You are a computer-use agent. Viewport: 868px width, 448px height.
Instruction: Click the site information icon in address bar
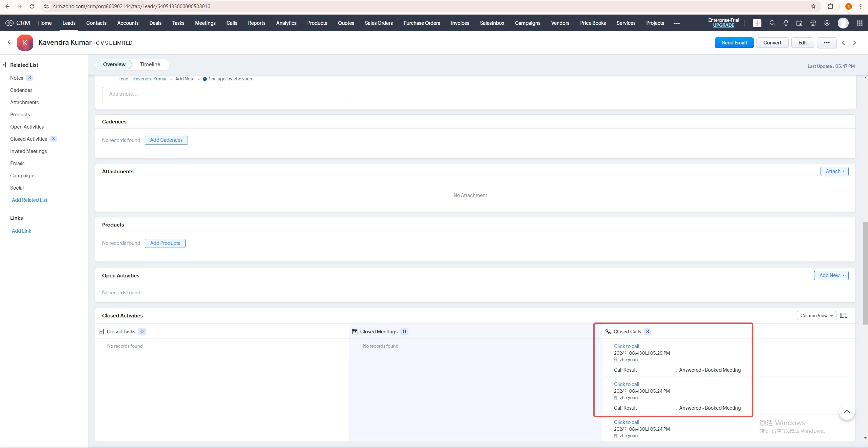pyautogui.click(x=46, y=6)
